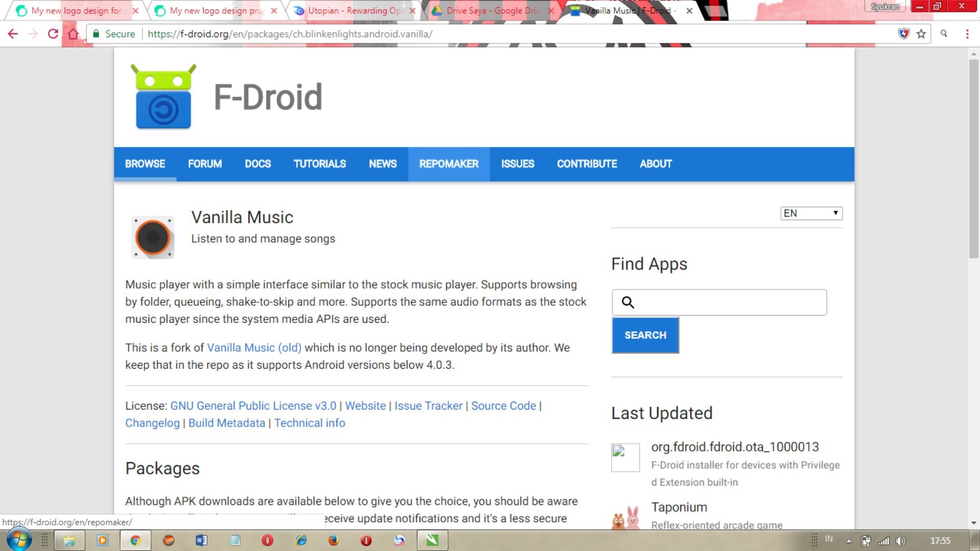Open the BROWSE navigation item
Screen dimensions: 980x551
tap(145, 164)
